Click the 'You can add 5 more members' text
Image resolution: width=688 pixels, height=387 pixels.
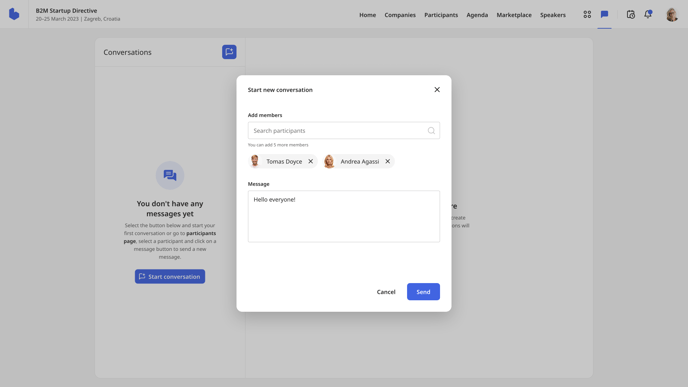click(x=278, y=145)
